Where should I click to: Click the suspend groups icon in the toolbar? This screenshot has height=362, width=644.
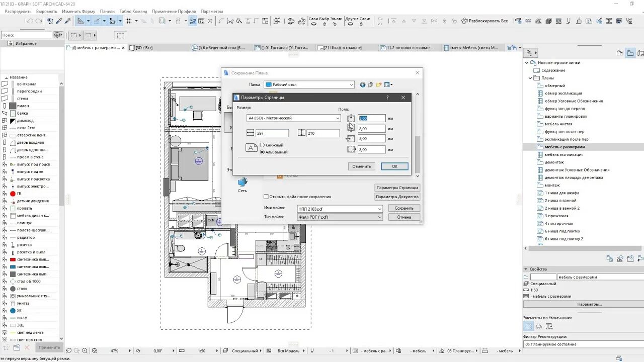[x=193, y=21]
